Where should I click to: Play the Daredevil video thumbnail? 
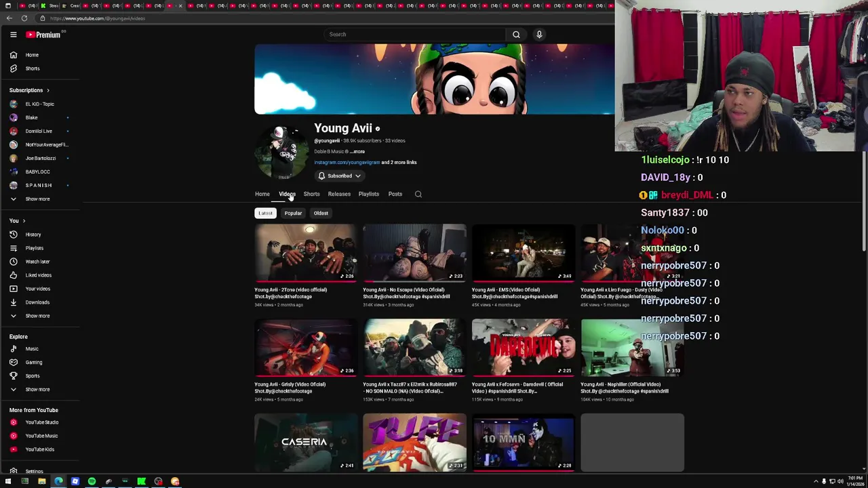pyautogui.click(x=523, y=348)
